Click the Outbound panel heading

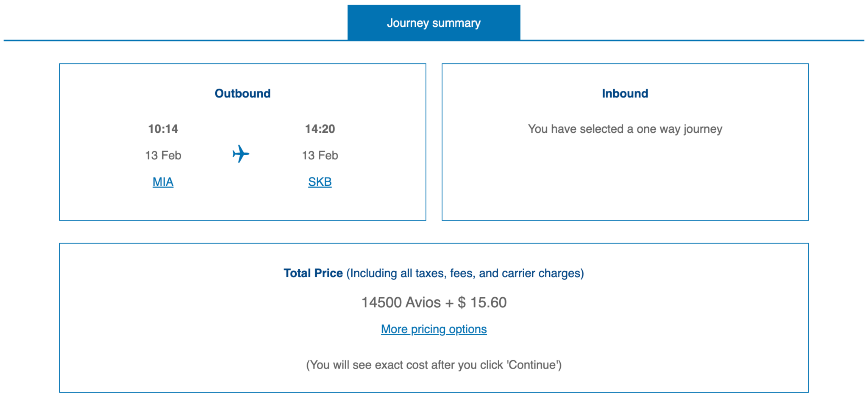[242, 93]
